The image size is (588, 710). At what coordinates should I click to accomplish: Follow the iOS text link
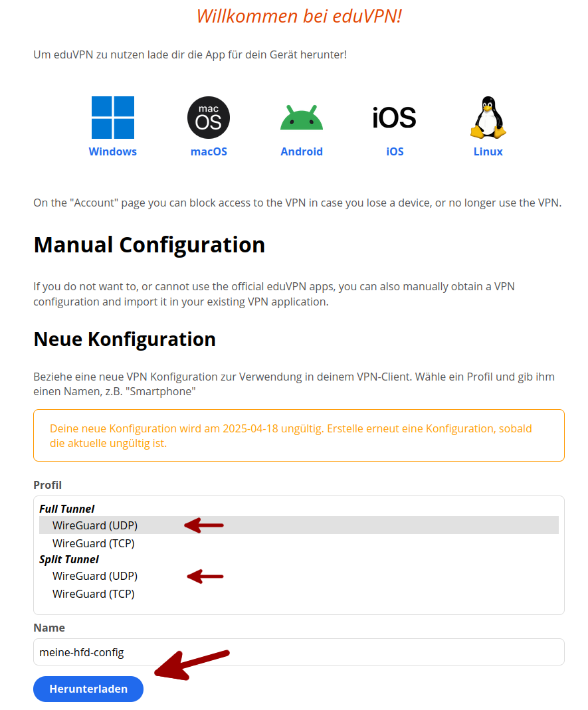point(395,151)
